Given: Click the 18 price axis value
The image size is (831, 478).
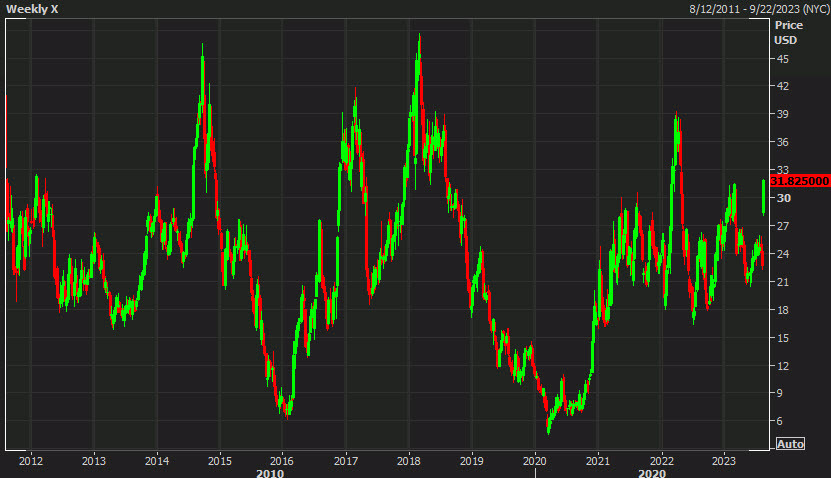Looking at the screenshot, I should [x=783, y=310].
